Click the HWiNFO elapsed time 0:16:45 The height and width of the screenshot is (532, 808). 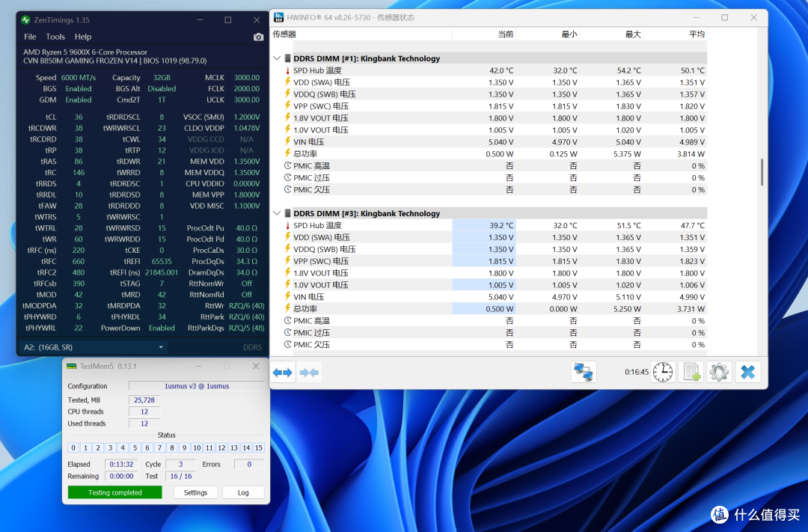(637, 372)
